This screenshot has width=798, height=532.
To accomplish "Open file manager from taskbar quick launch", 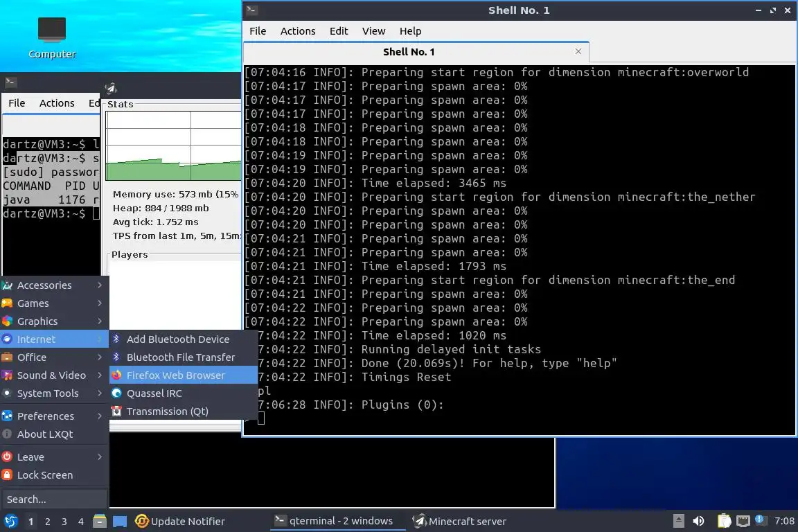I will 100,521.
